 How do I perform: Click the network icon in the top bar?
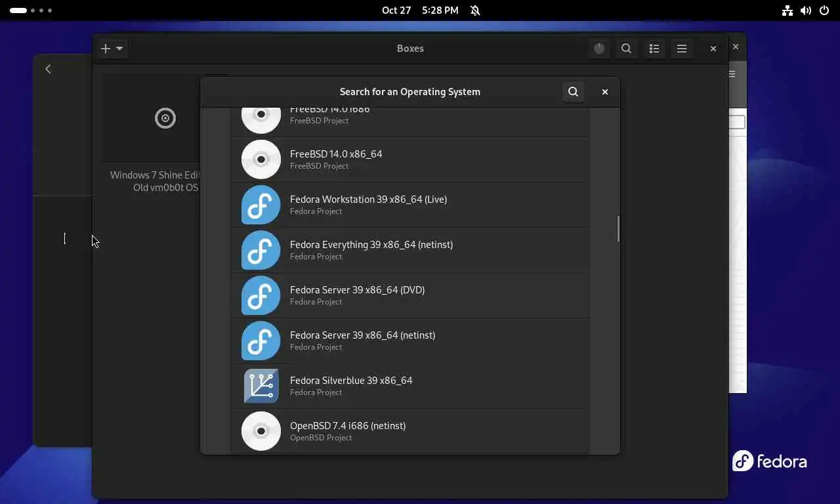[x=787, y=10]
